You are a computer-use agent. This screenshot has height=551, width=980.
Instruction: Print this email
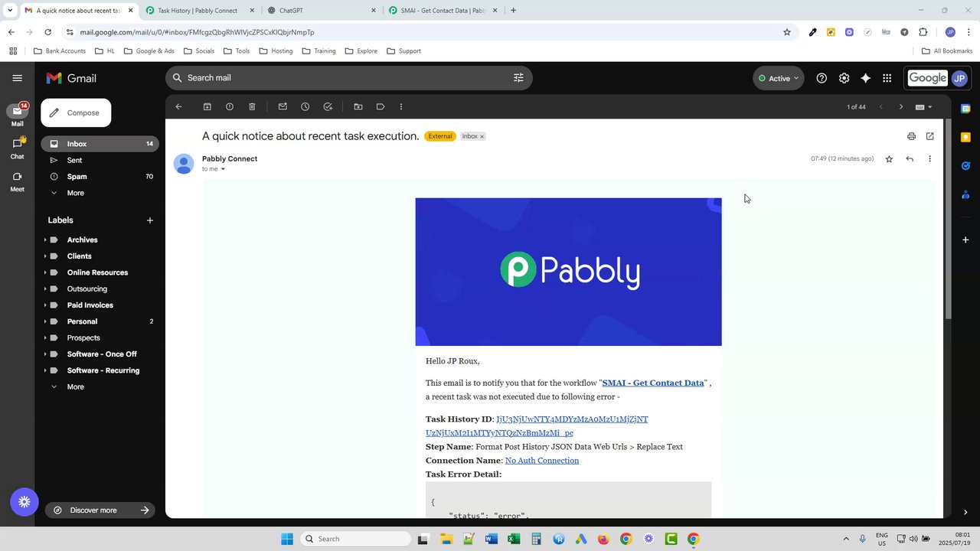click(x=911, y=136)
